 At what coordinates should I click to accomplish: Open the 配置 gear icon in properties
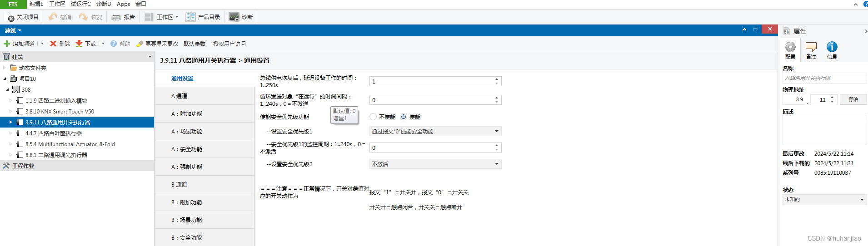coord(790,47)
